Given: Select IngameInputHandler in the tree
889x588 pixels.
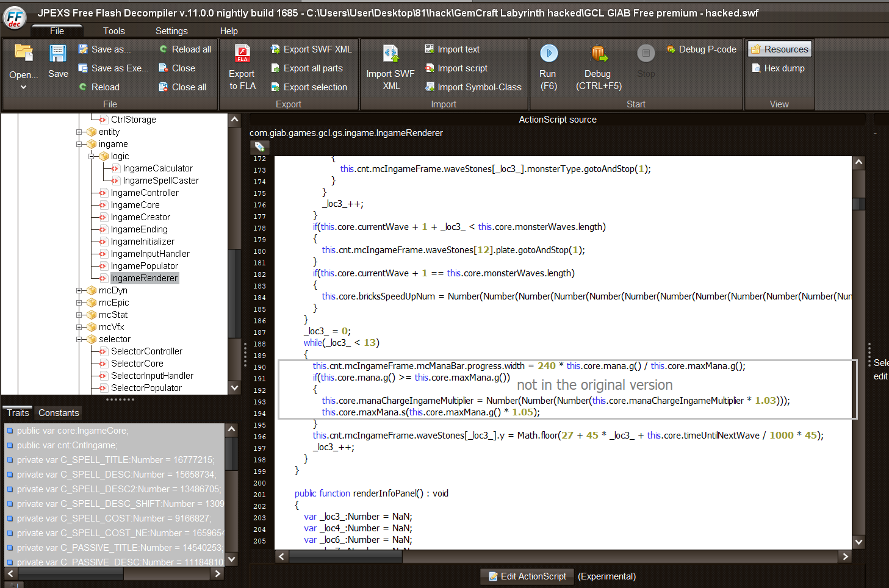Looking at the screenshot, I should tap(150, 254).
